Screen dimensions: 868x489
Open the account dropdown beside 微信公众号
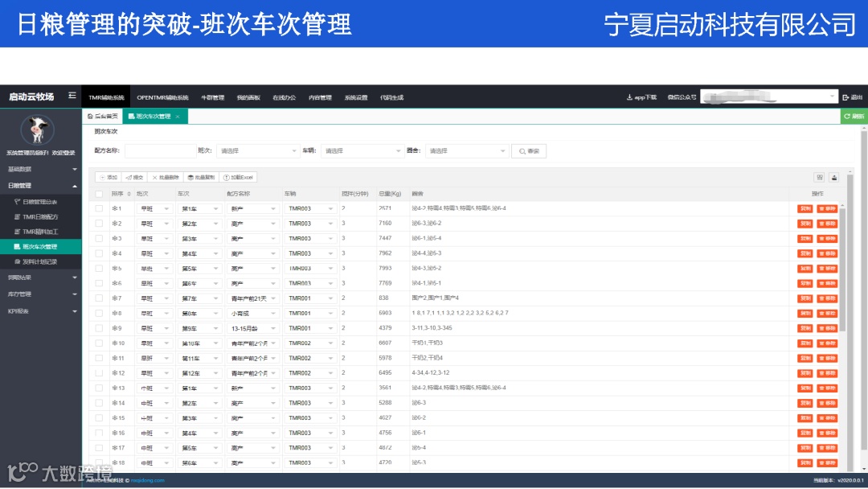769,97
